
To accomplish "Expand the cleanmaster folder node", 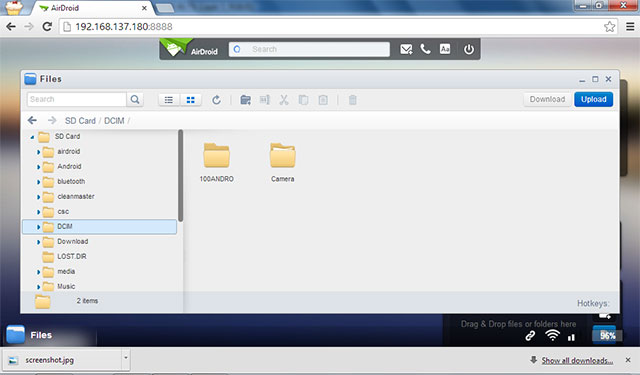I will (38, 197).
